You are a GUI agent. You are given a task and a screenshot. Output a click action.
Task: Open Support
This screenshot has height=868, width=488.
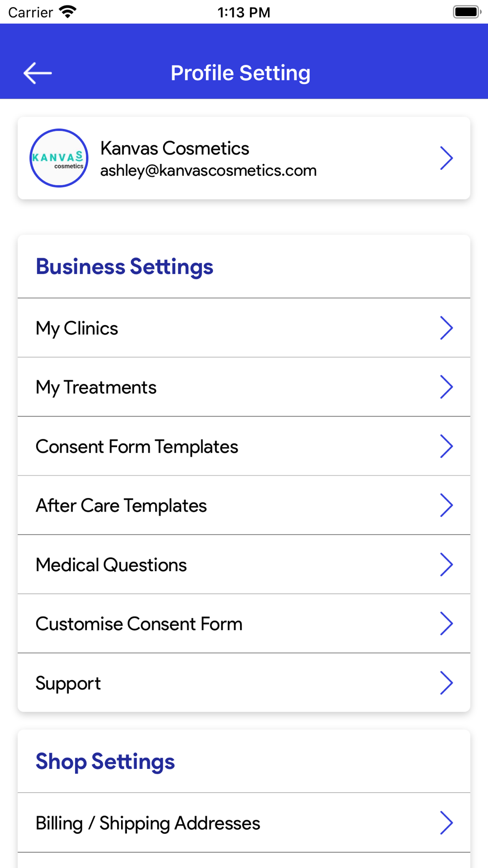click(x=244, y=682)
